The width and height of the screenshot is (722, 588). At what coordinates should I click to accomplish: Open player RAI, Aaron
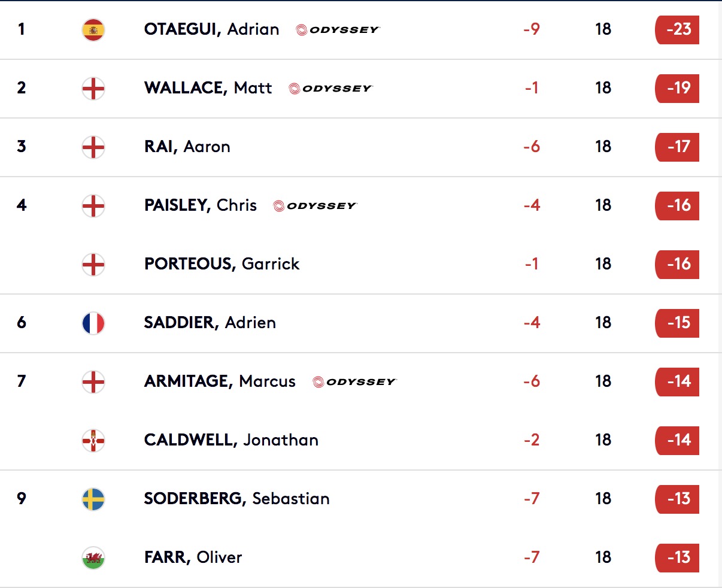(x=187, y=147)
